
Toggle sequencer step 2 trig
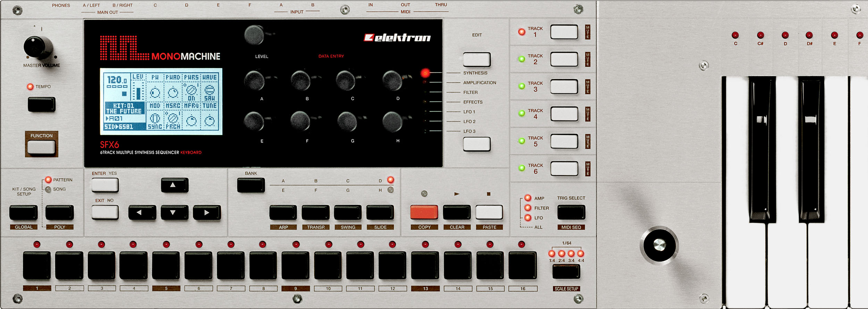(69, 266)
